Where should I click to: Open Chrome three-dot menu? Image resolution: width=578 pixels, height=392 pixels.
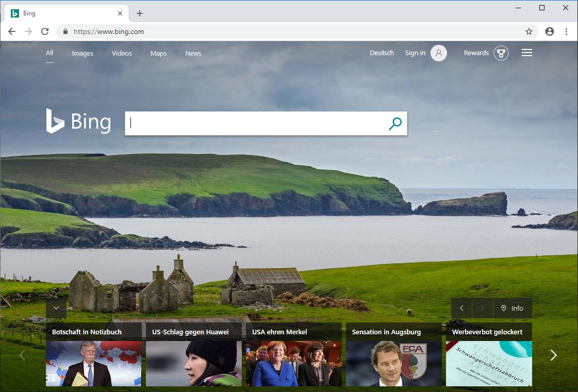point(567,32)
